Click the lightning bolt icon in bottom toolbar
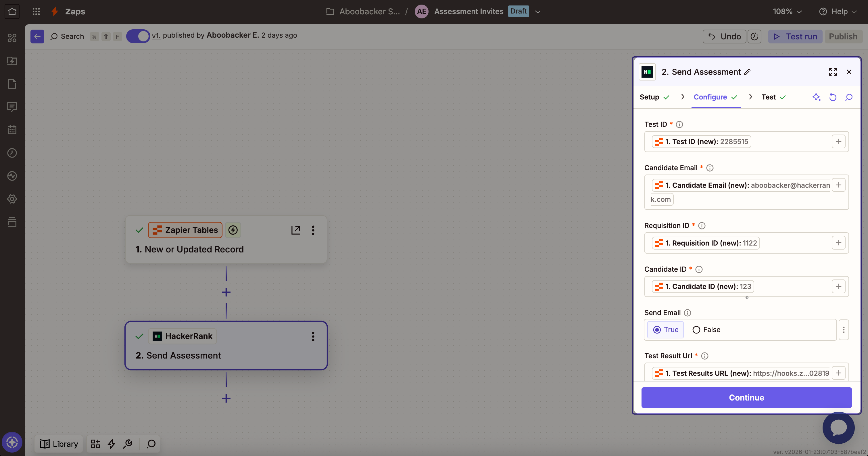 coord(112,444)
